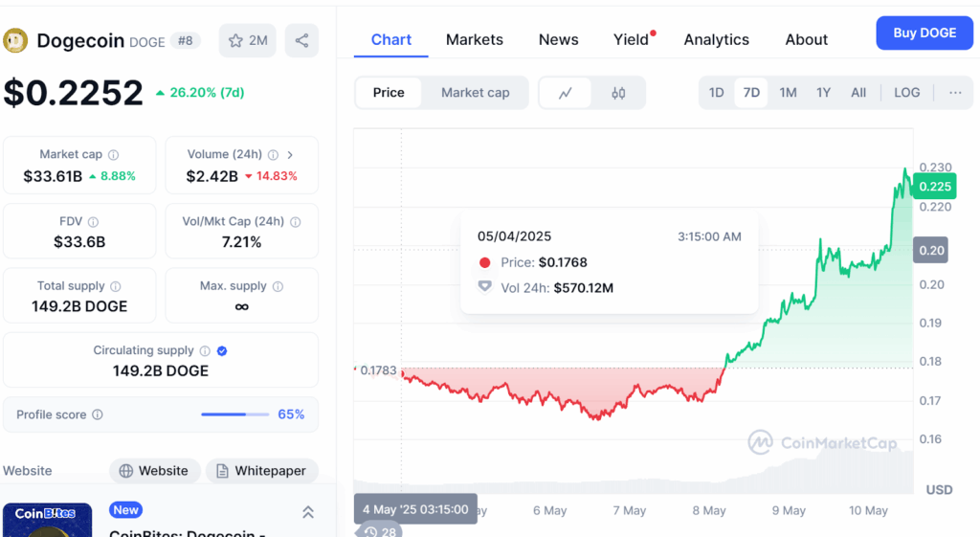980x537 pixels.
Task: Click verified badge beside Circulating supply
Action: 222,351
